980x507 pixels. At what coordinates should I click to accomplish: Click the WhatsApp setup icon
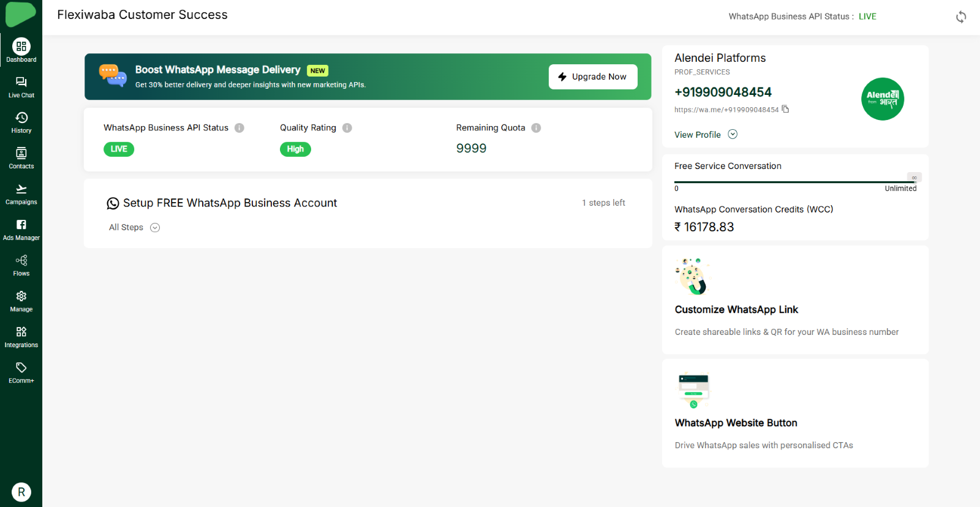coord(113,203)
